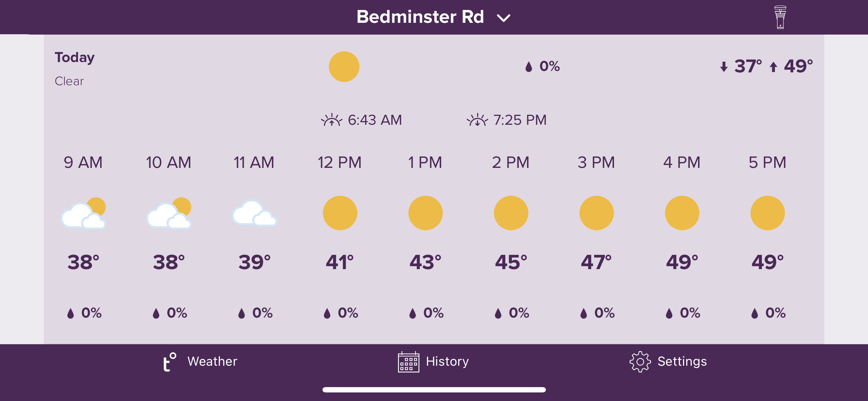Tap the Settings gear icon
Screen dimensions: 868x401
pyautogui.click(x=640, y=362)
